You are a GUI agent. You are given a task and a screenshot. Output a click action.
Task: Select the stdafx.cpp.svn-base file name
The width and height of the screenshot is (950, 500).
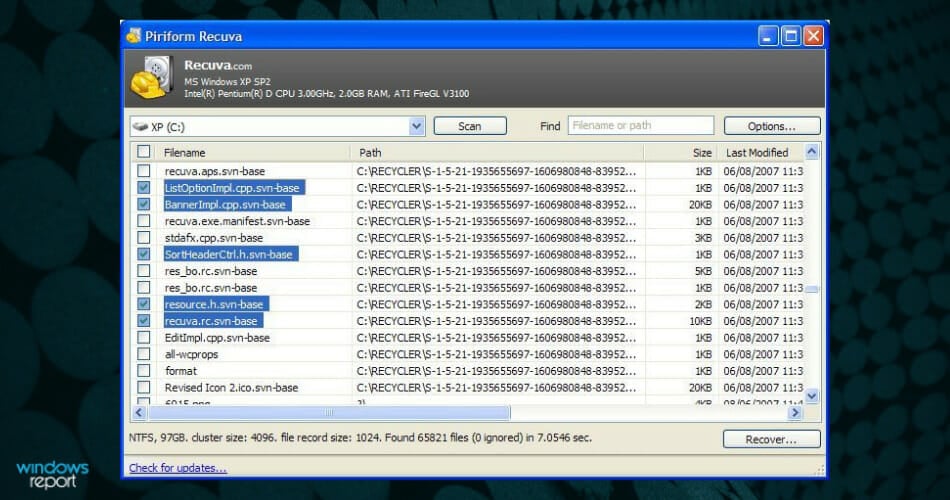pyautogui.click(x=214, y=238)
